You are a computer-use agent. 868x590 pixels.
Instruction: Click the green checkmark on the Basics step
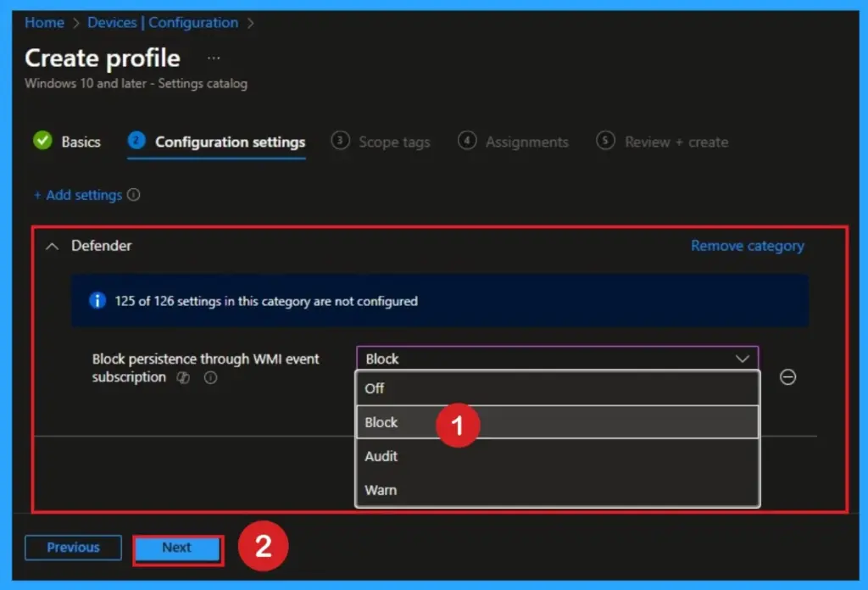click(x=43, y=141)
